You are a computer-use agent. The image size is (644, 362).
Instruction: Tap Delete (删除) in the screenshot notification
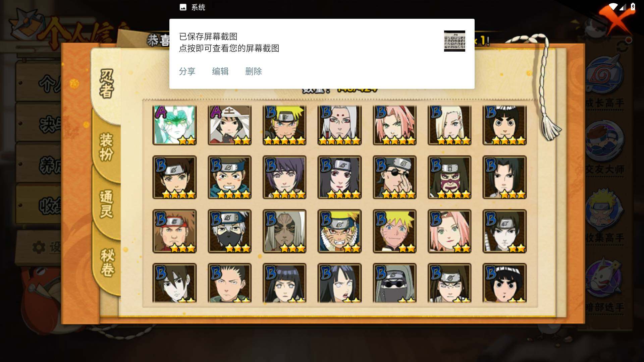253,71
